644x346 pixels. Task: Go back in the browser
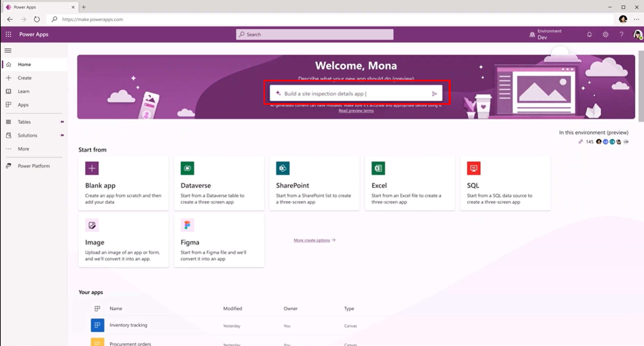10,19
